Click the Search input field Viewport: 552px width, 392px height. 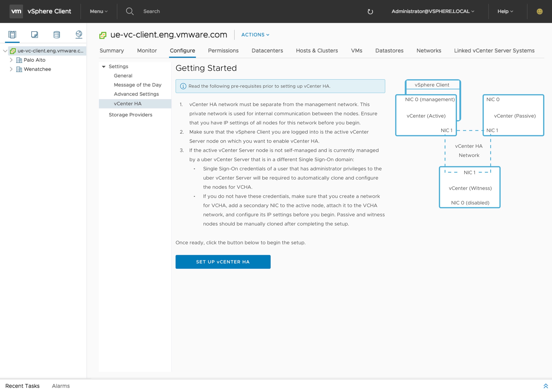(x=151, y=11)
